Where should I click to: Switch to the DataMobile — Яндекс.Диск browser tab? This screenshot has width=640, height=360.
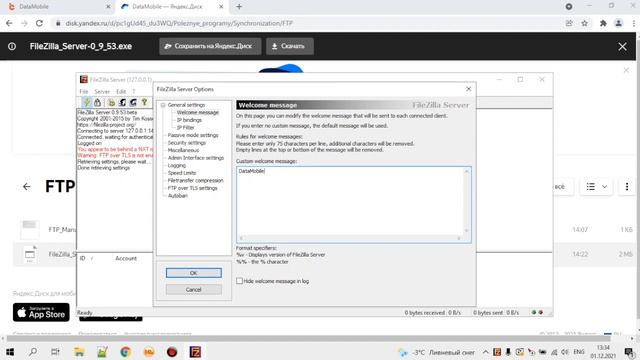171,7
